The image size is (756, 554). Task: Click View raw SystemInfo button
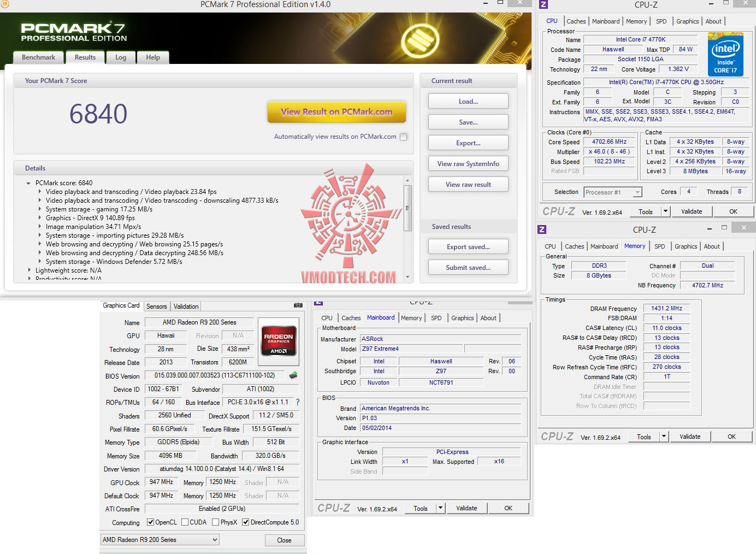[468, 164]
